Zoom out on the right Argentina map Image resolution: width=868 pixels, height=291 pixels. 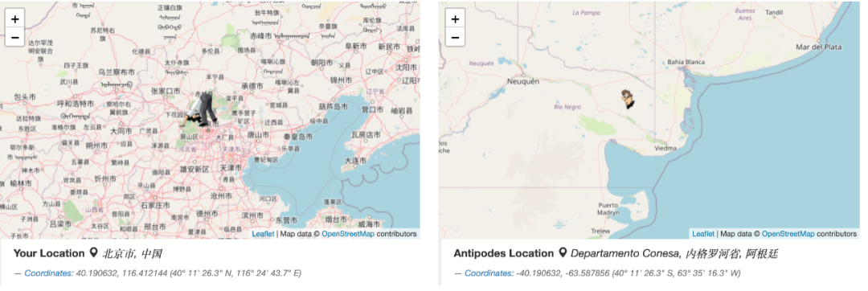(x=455, y=37)
